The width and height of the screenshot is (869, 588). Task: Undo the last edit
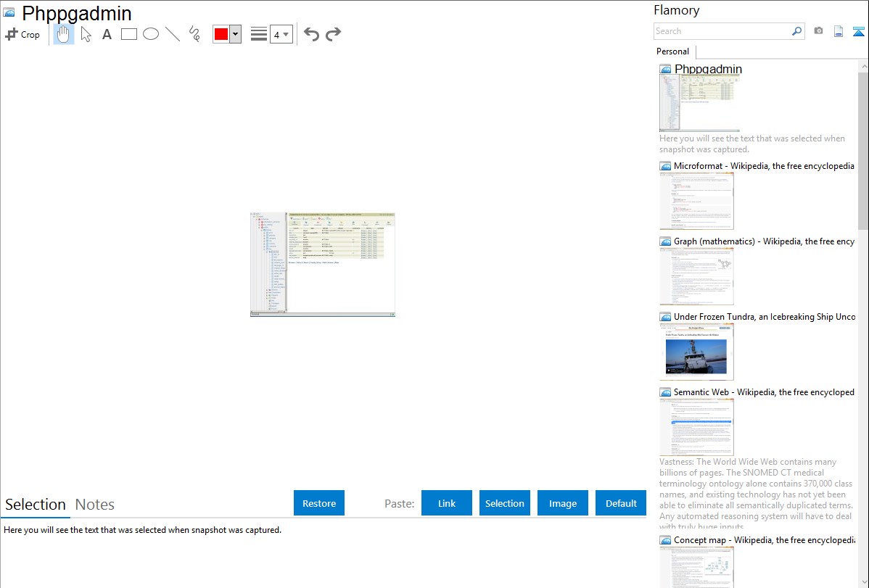(x=311, y=34)
